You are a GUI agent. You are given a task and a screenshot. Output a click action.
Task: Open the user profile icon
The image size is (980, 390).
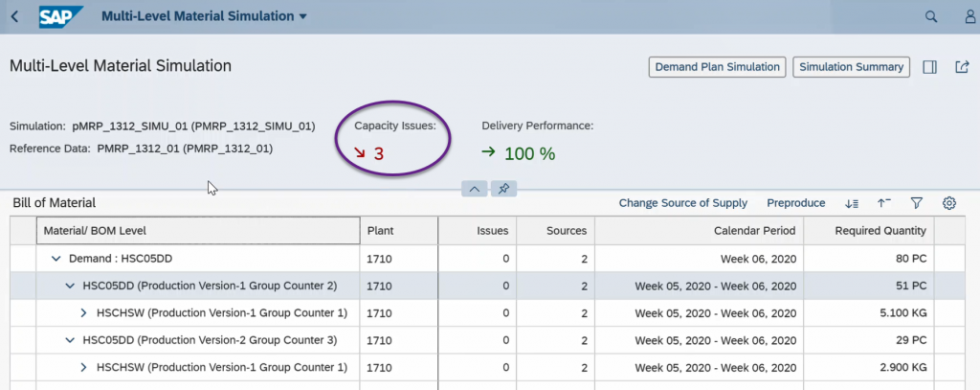970,17
